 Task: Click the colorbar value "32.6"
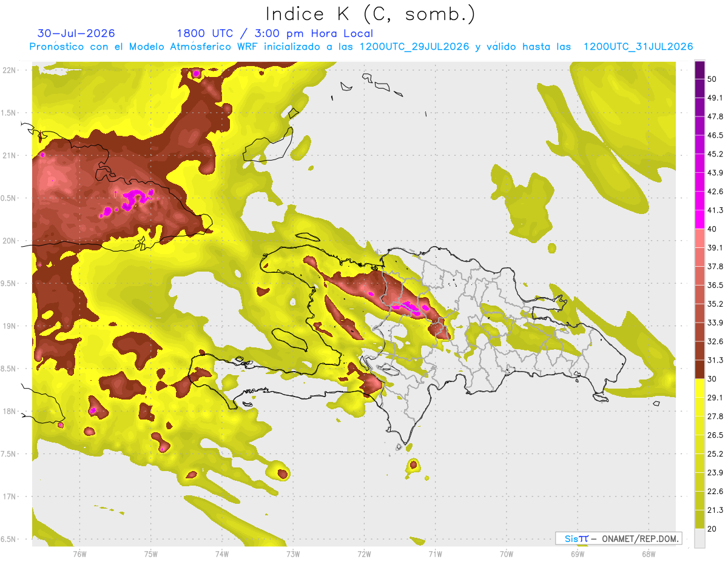pyautogui.click(x=715, y=341)
